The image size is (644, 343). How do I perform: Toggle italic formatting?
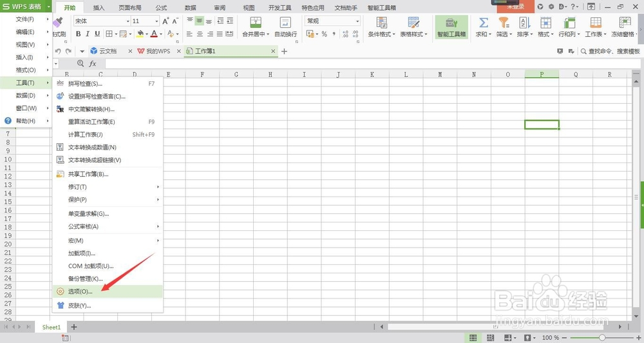coord(88,34)
